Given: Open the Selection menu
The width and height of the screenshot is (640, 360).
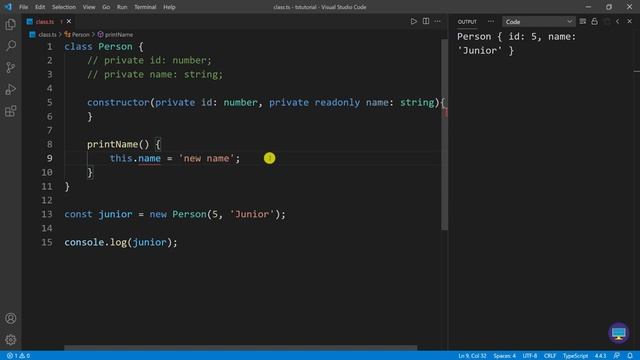Looking at the screenshot, I should (x=64, y=7).
